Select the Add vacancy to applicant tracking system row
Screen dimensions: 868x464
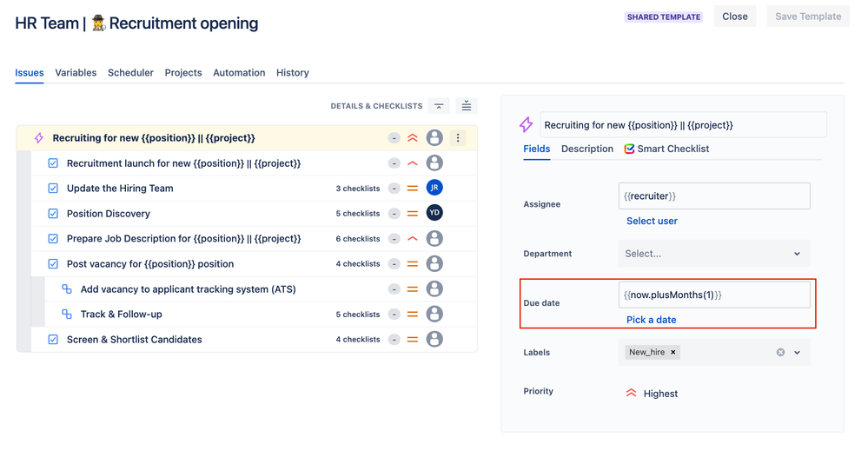pyautogui.click(x=262, y=289)
